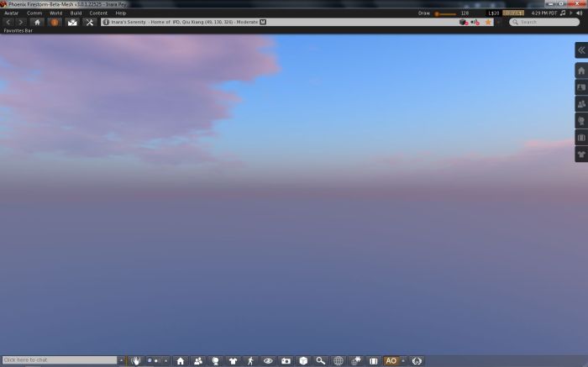Open snapshot with the camera icon
The height and width of the screenshot is (367, 588).
(286, 360)
